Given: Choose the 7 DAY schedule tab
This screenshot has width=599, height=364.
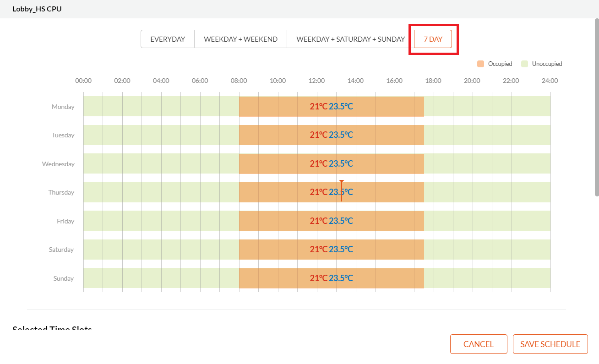Looking at the screenshot, I should (433, 39).
